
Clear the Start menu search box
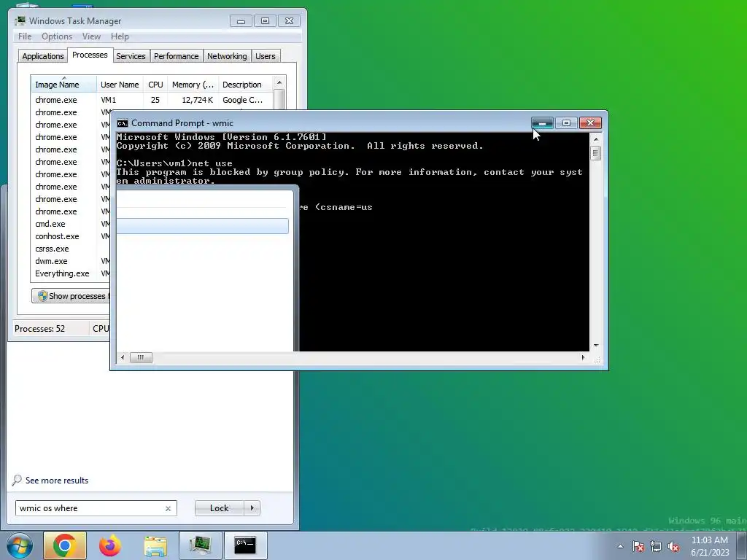pyautogui.click(x=168, y=508)
